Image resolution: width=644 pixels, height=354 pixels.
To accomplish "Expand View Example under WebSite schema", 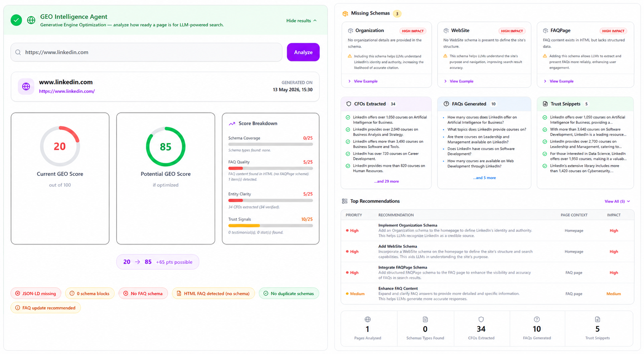I will click(459, 81).
